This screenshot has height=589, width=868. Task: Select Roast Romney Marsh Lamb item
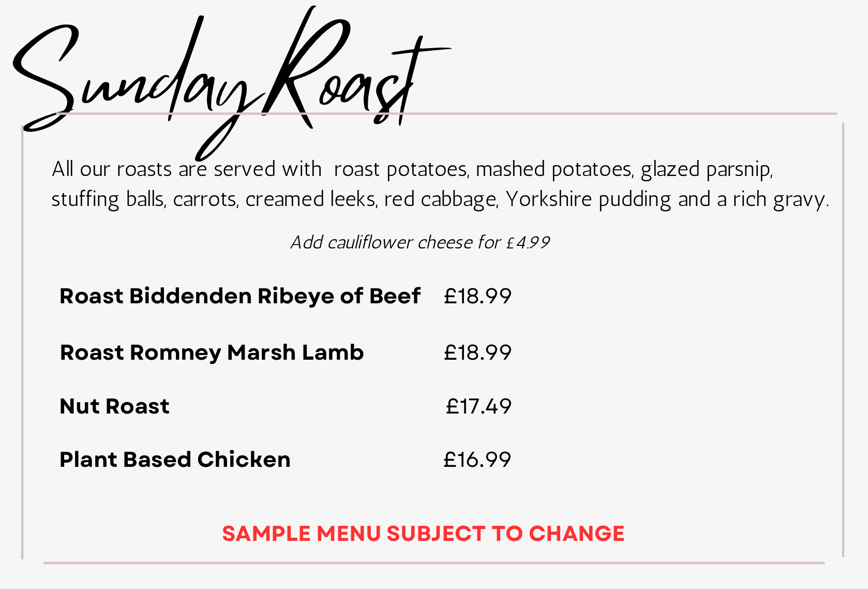[212, 352]
